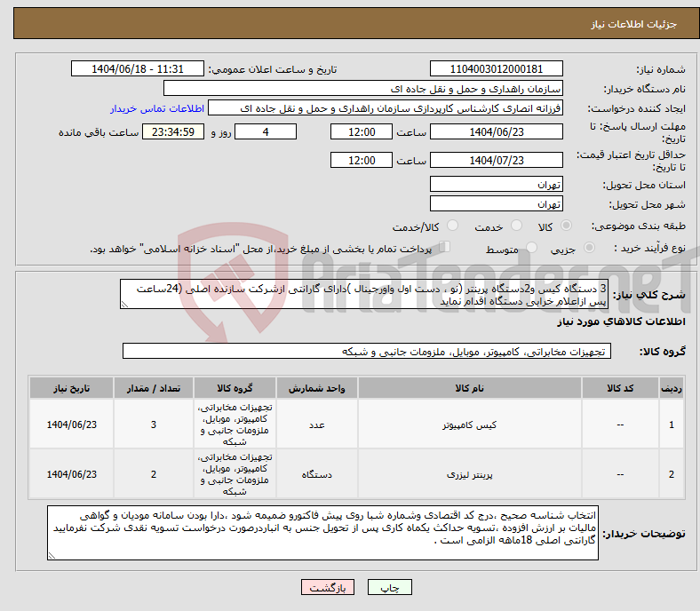Click the گروه کالا field

367,352
